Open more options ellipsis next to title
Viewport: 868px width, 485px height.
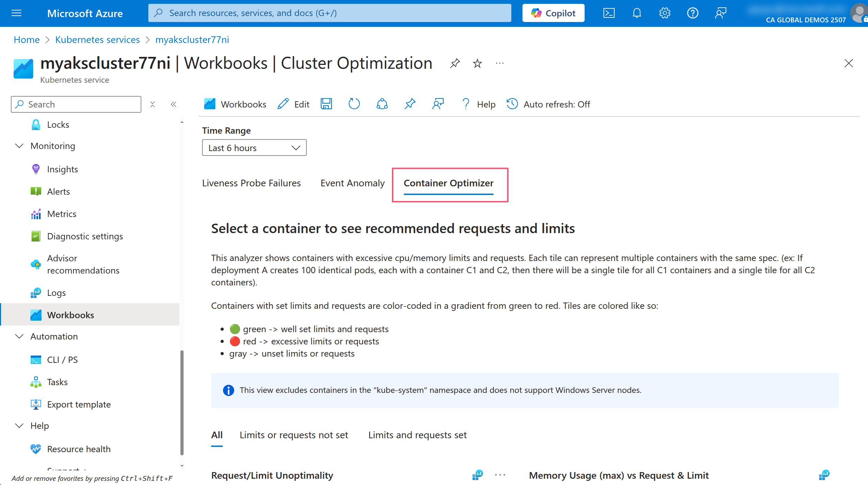tap(499, 64)
